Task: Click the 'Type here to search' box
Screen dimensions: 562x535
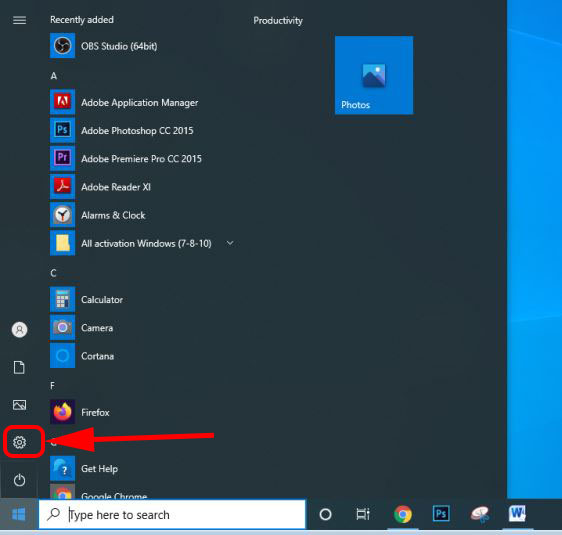Action: point(172,514)
